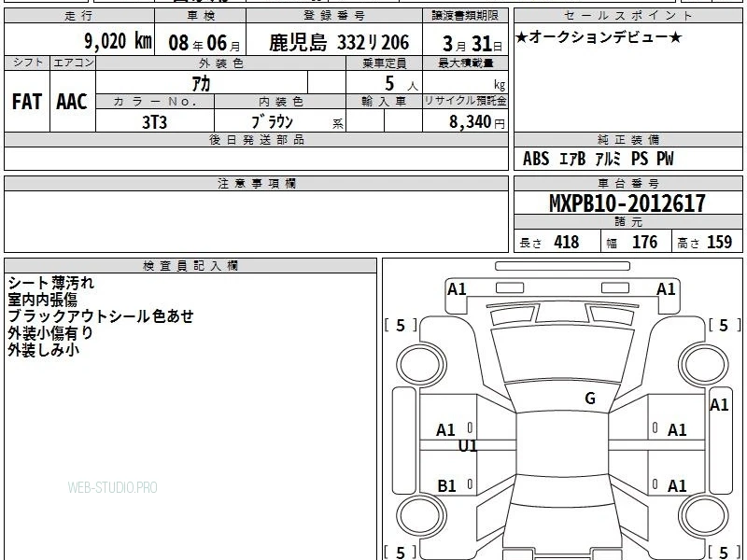Select the transfer deadline 3月31日

(472, 44)
